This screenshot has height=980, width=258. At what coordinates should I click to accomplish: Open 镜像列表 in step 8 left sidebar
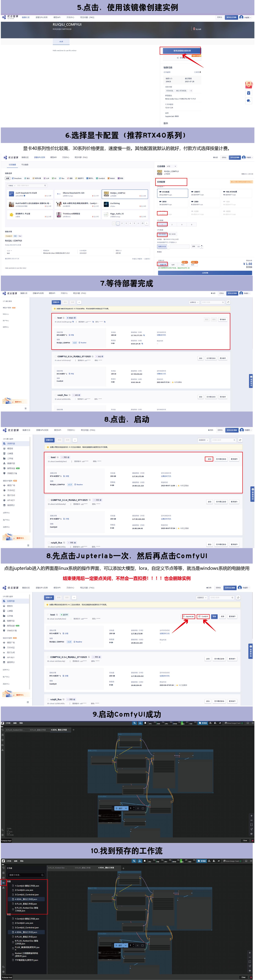(x=11, y=463)
